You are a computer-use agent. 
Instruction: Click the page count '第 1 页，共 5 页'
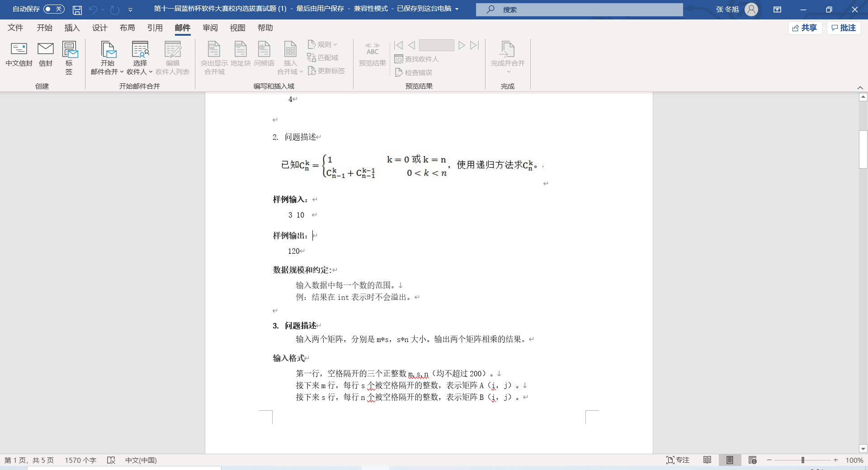(29, 460)
